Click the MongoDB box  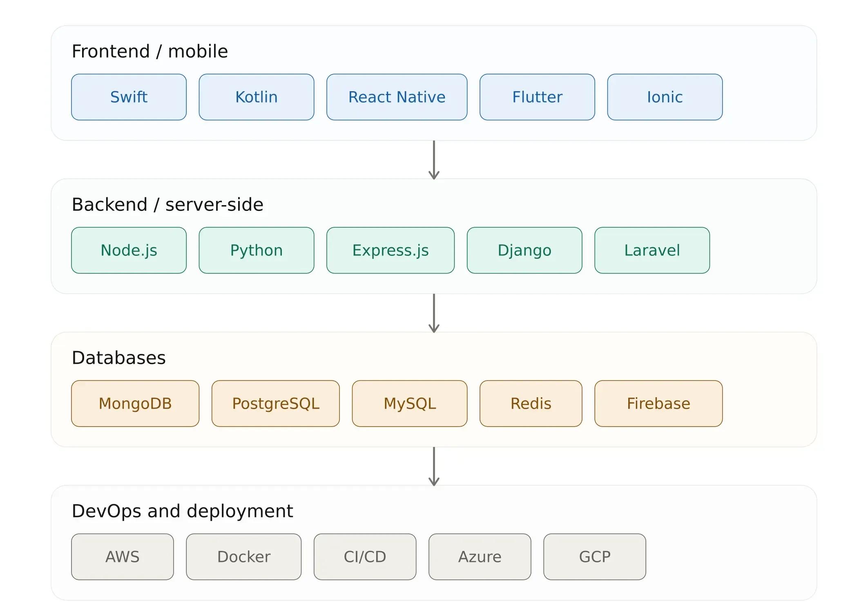(x=135, y=403)
